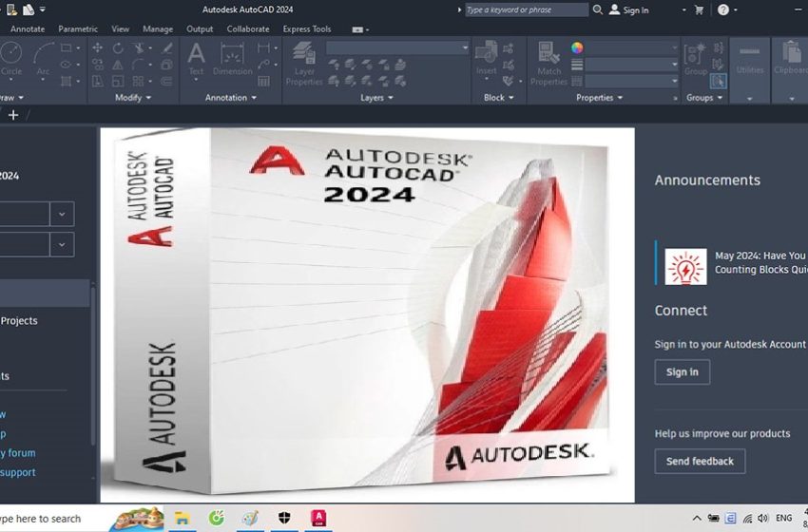This screenshot has width=808, height=532.
Task: Click the Ungroup icon in Groups panel
Action: (x=718, y=48)
